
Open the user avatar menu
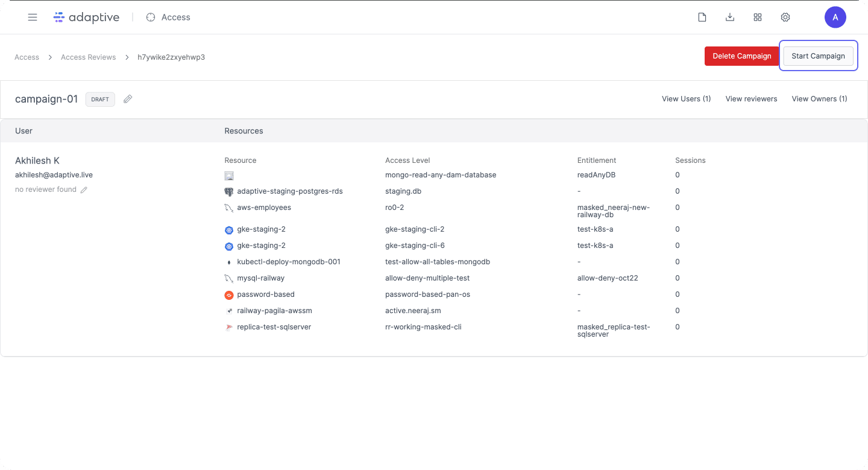pyautogui.click(x=835, y=17)
